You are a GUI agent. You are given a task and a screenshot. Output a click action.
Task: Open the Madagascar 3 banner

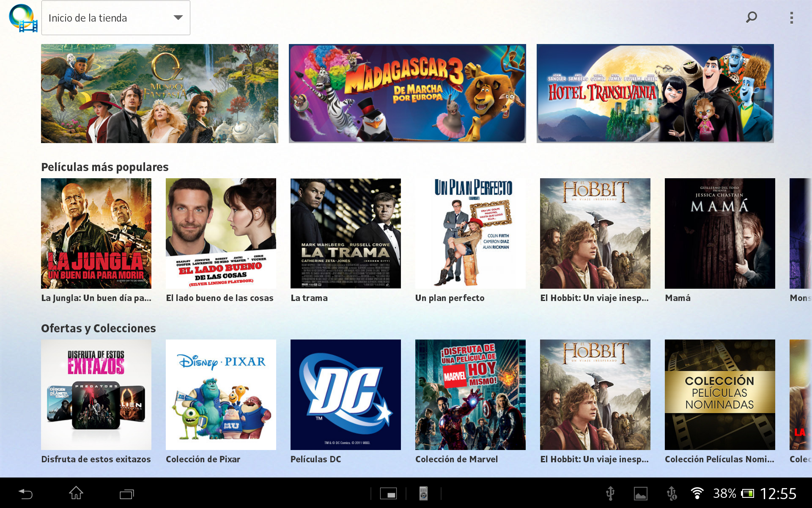pyautogui.click(x=407, y=94)
